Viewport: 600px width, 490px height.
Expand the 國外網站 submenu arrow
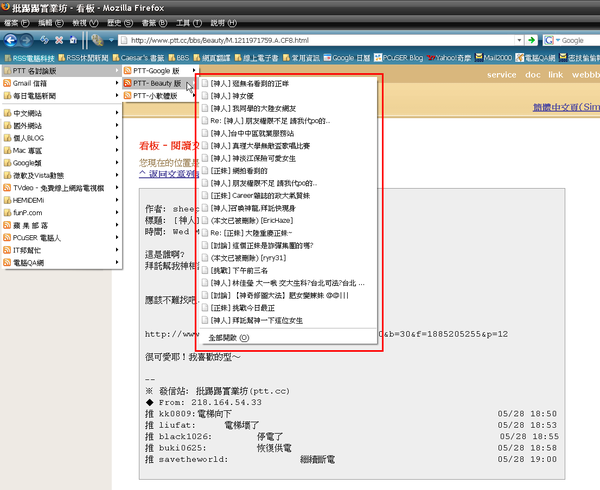click(x=116, y=125)
